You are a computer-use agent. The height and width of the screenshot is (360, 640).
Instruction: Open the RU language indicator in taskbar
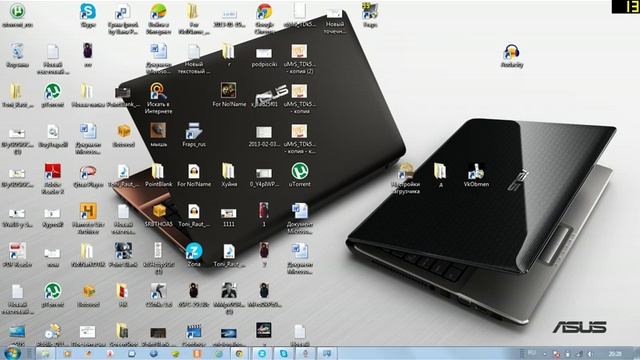click(x=532, y=353)
